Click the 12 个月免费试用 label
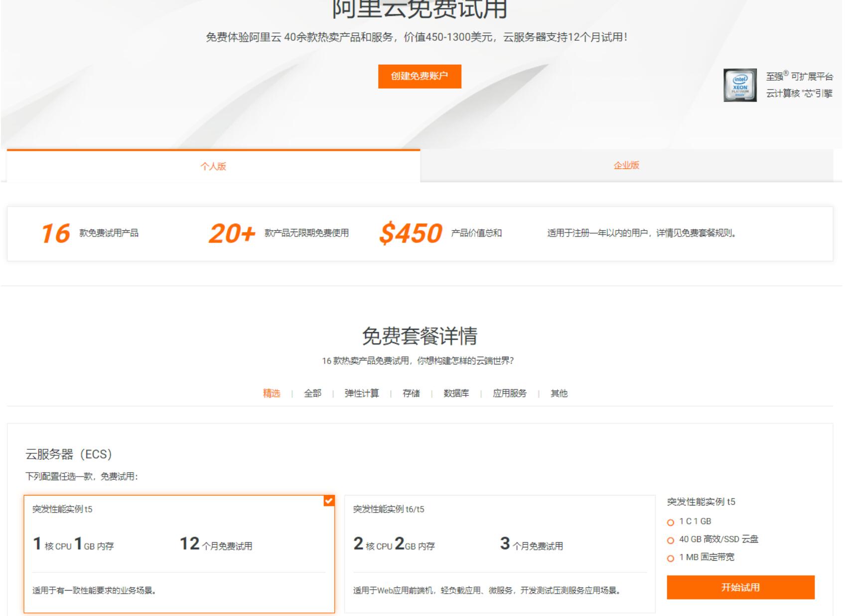Image resolution: width=853 pixels, height=616 pixels. [216, 544]
